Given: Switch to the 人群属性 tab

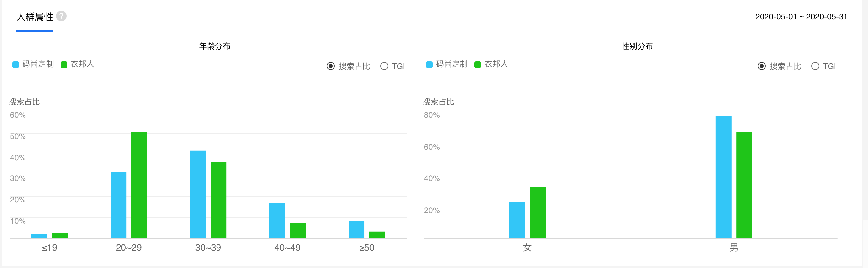Looking at the screenshot, I should point(35,17).
